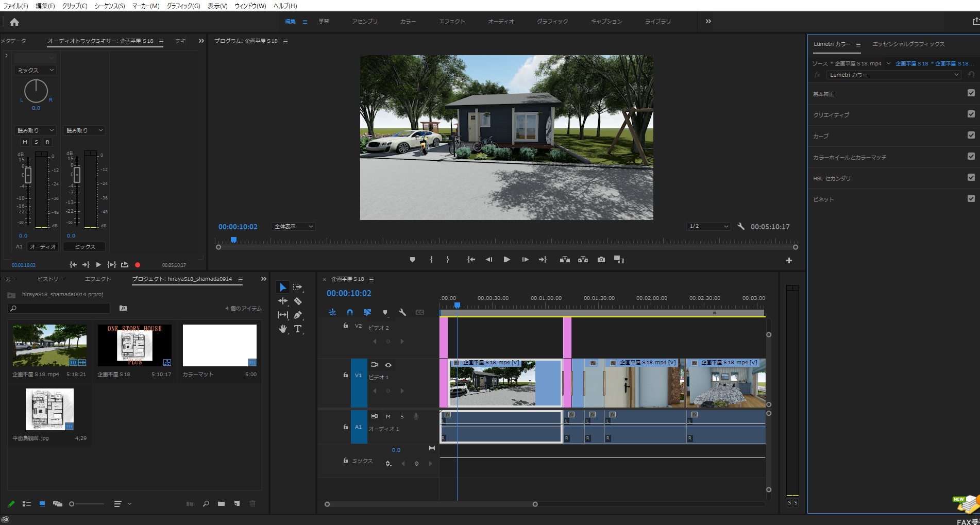Add marker in program monitor

412,260
